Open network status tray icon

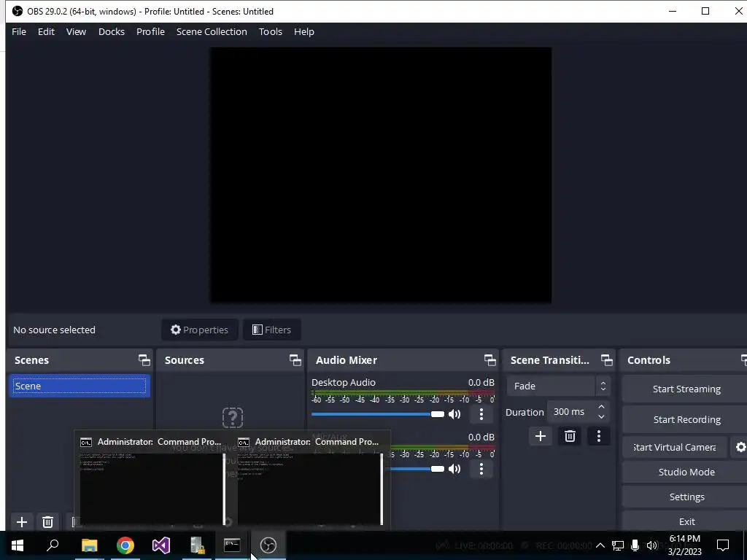click(x=618, y=545)
